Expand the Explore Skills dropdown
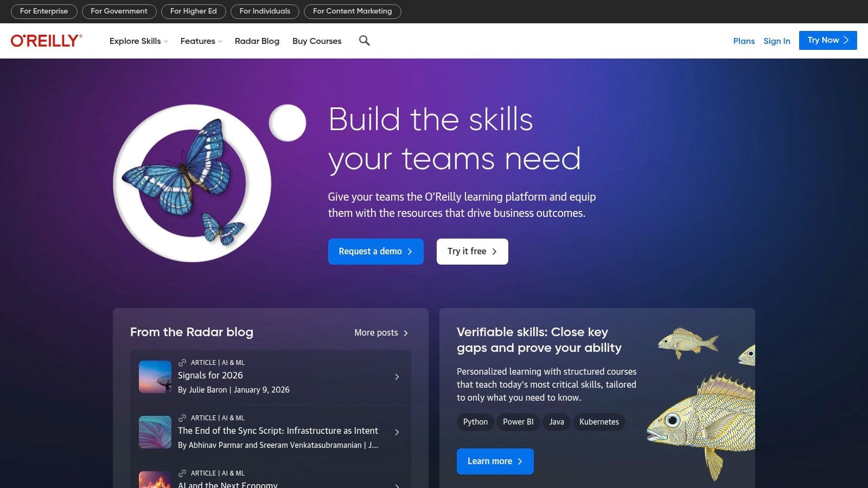This screenshot has width=868, height=488. (139, 41)
